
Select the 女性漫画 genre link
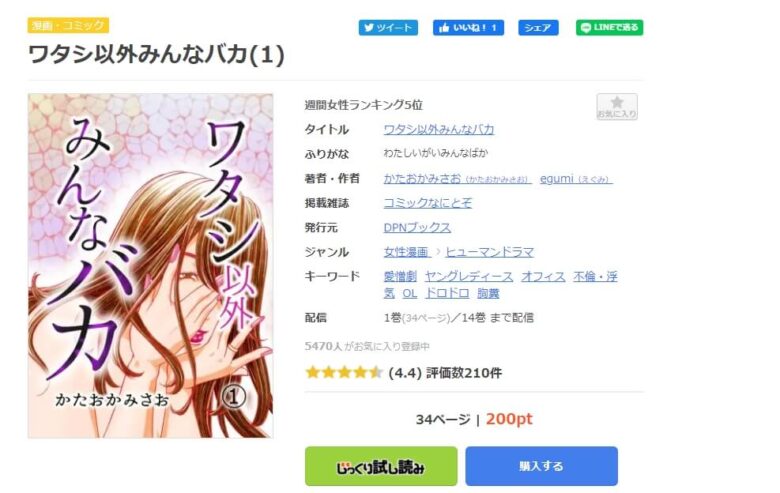coord(406,252)
